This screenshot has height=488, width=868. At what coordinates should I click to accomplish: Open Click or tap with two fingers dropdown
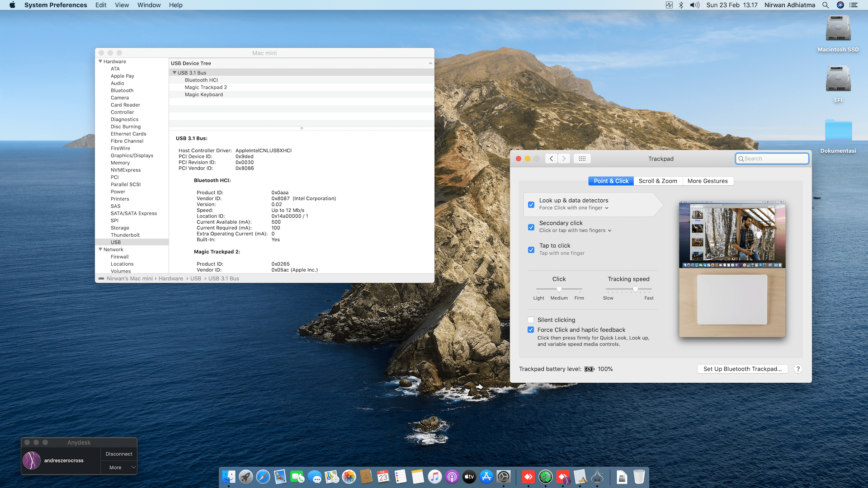pyautogui.click(x=575, y=230)
